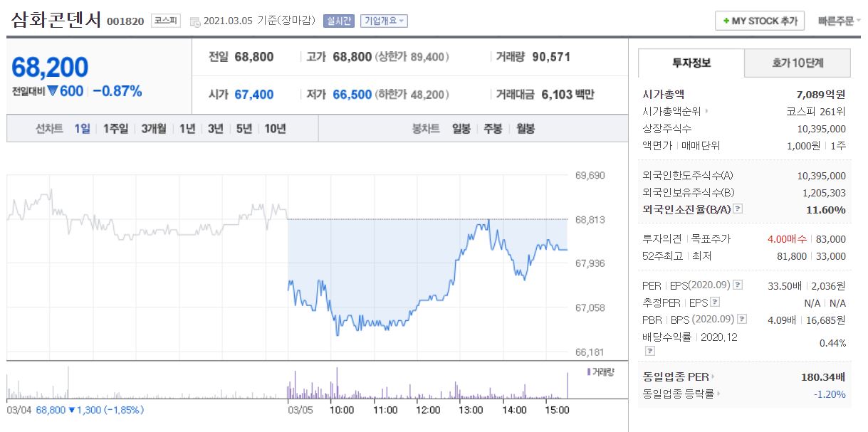
Task: Switch to the 투자정보 tab
Action: (691, 63)
